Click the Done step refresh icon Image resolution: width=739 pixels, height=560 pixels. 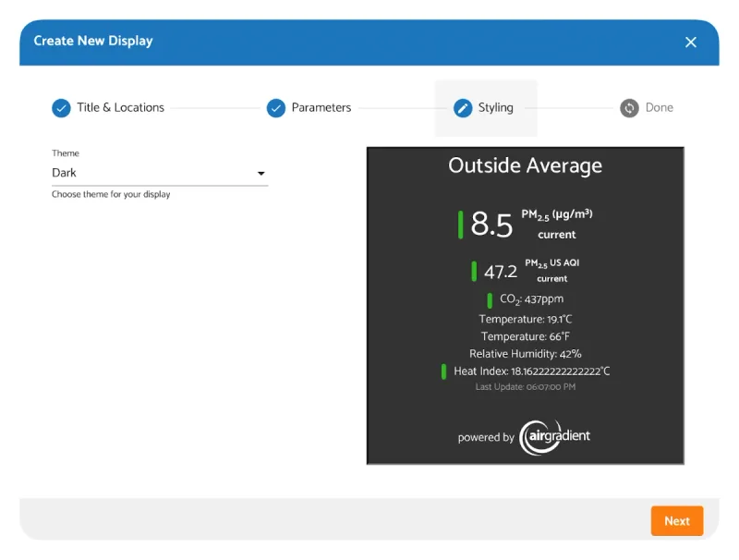coord(629,108)
